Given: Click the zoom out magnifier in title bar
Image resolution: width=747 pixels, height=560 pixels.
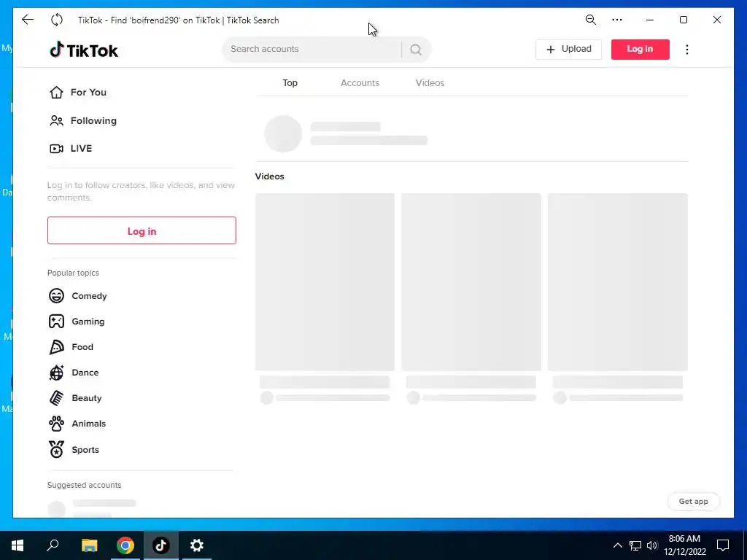Looking at the screenshot, I should pos(591,20).
